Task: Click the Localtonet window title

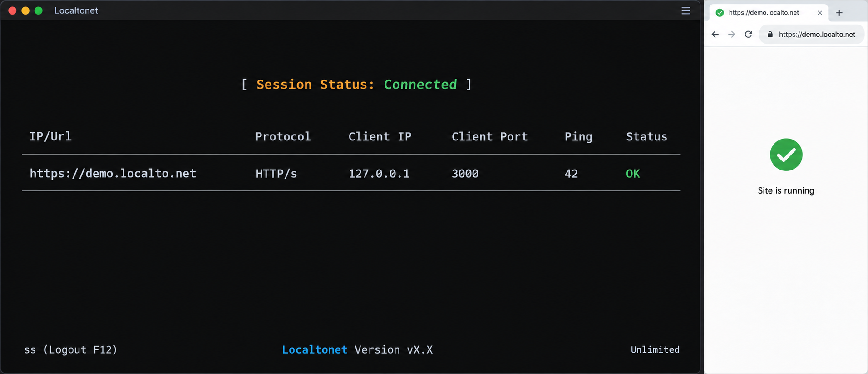Action: [x=76, y=10]
